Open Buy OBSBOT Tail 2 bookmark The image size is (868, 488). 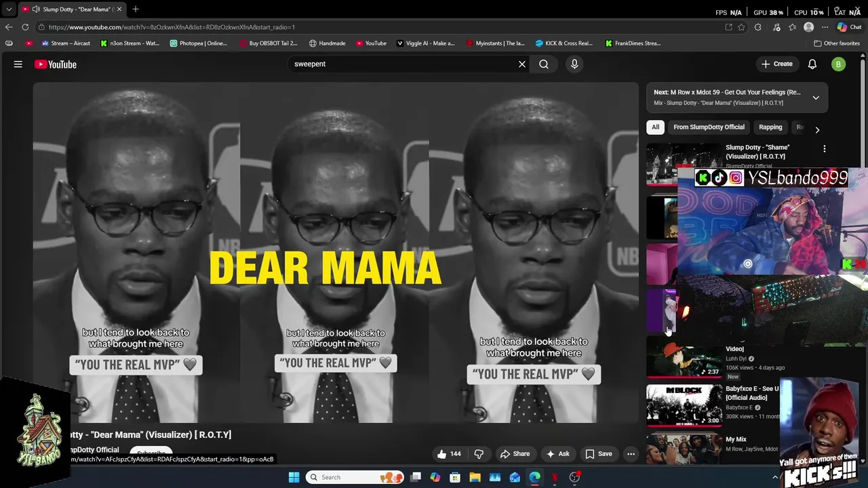[x=269, y=43]
